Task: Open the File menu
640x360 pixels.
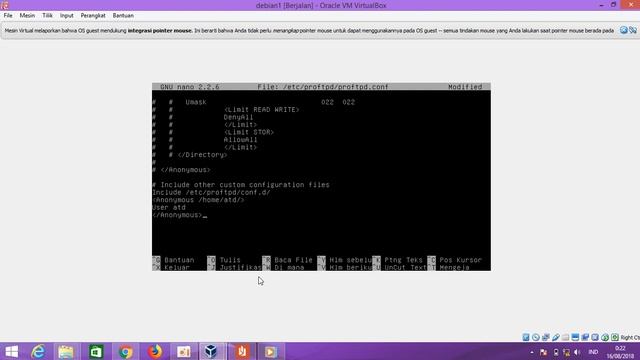Action: (8, 16)
